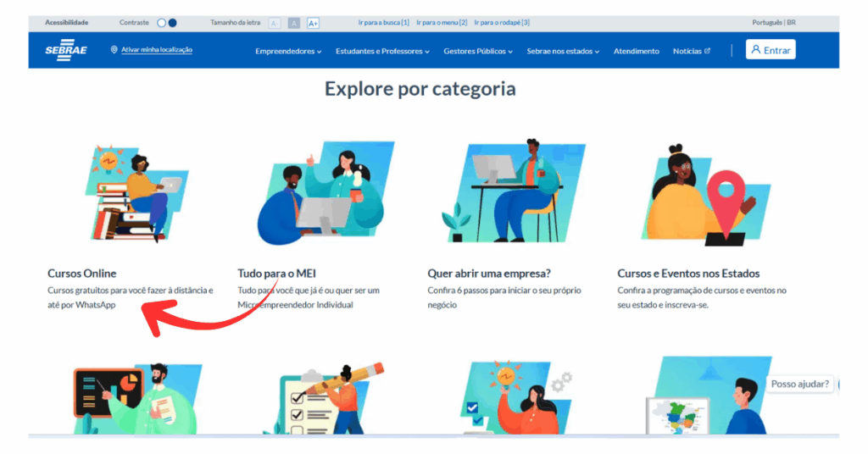Follow the Ir para o menu [2] link
868x454 pixels.
tap(442, 23)
